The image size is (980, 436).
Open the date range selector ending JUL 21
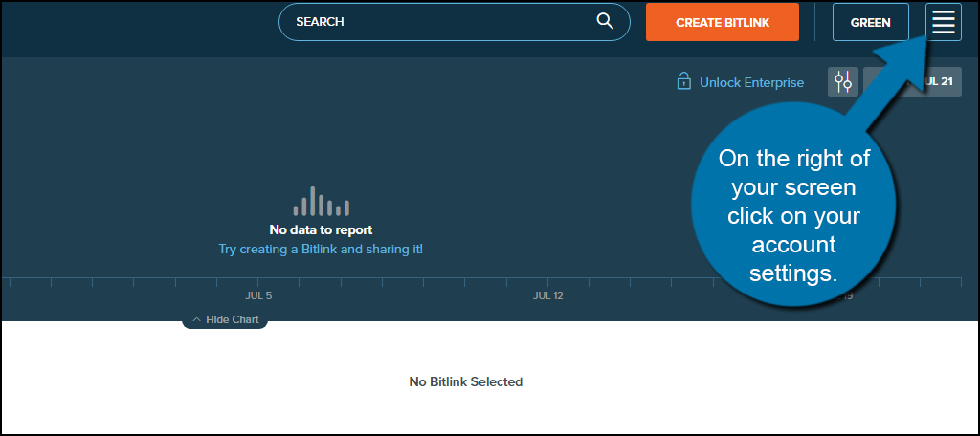[912, 82]
